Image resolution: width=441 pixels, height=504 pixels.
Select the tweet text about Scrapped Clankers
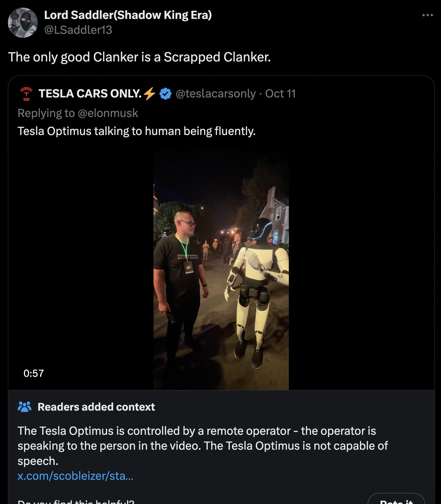click(x=140, y=57)
